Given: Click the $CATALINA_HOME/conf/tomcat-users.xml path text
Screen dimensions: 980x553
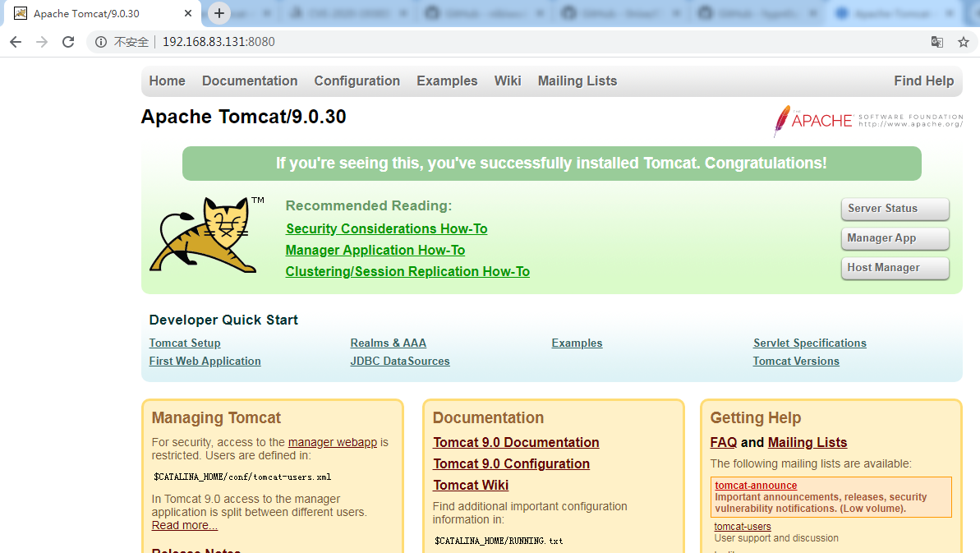Looking at the screenshot, I should 242,477.
